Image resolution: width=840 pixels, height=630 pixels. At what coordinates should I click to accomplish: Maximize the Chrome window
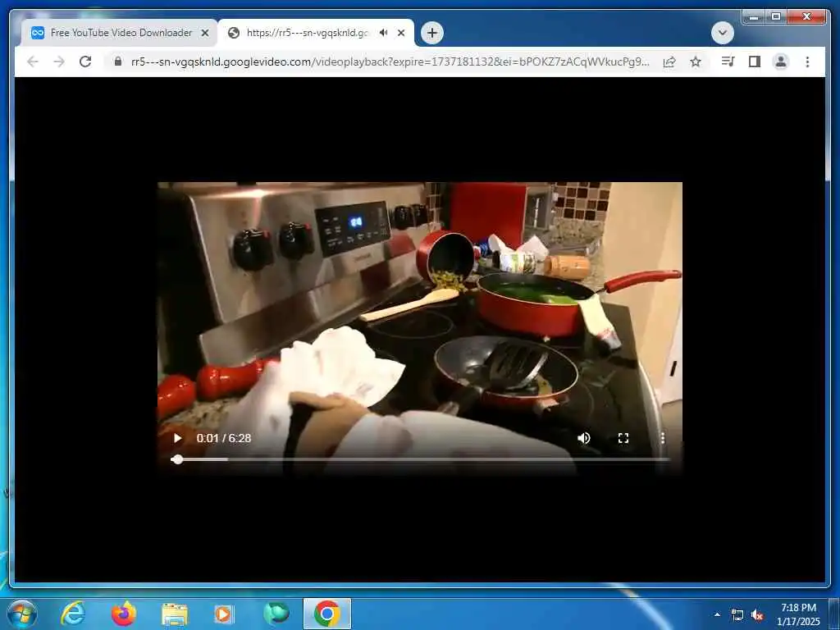click(x=775, y=17)
